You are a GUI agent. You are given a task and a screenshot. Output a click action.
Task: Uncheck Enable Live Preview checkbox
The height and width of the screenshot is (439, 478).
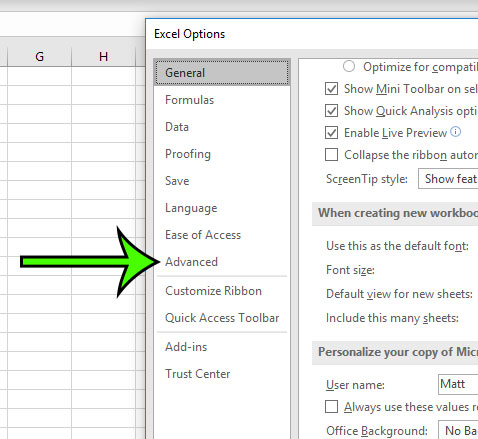tap(331, 133)
